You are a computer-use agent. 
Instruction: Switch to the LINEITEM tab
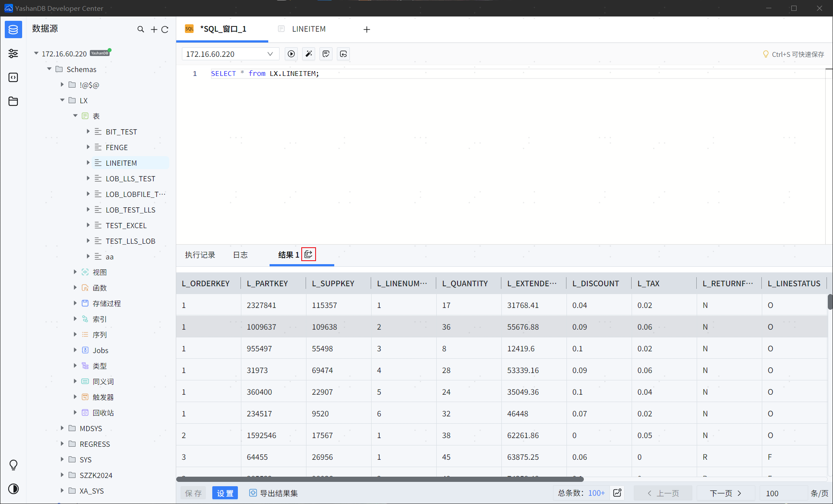pyautogui.click(x=308, y=29)
